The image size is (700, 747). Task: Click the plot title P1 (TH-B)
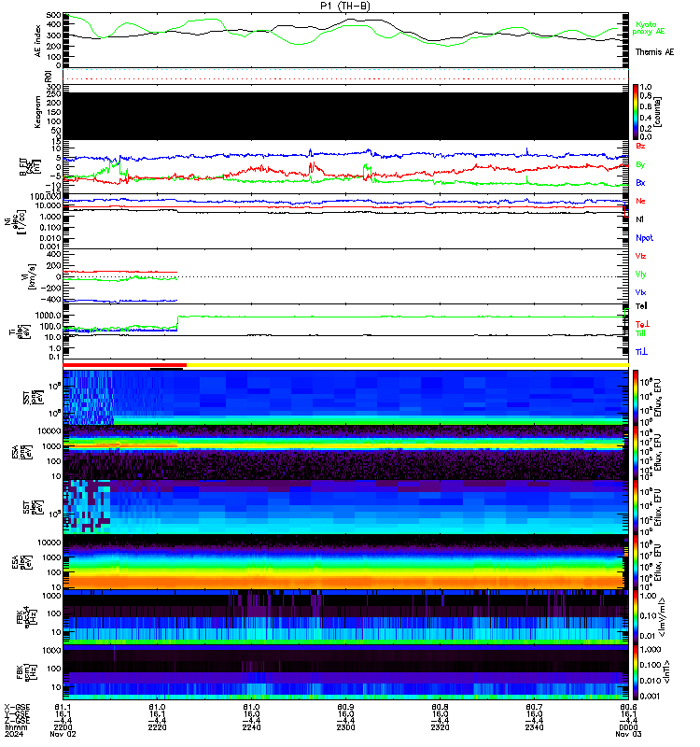[x=345, y=6]
